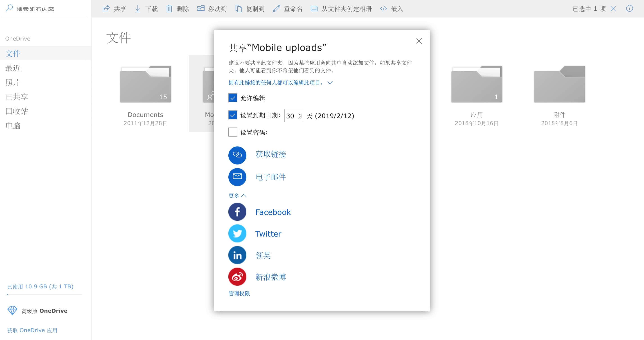
Task: Select the 附件 folder thumbnail
Action: click(x=559, y=84)
